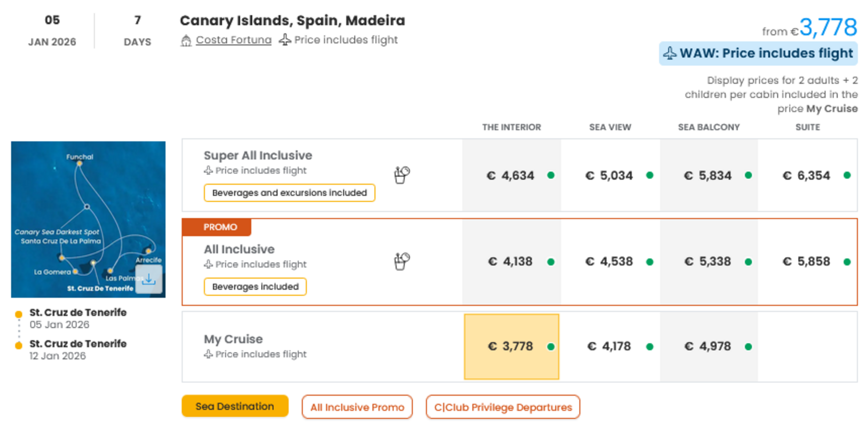Select the Sea Destination tag

coord(235,406)
